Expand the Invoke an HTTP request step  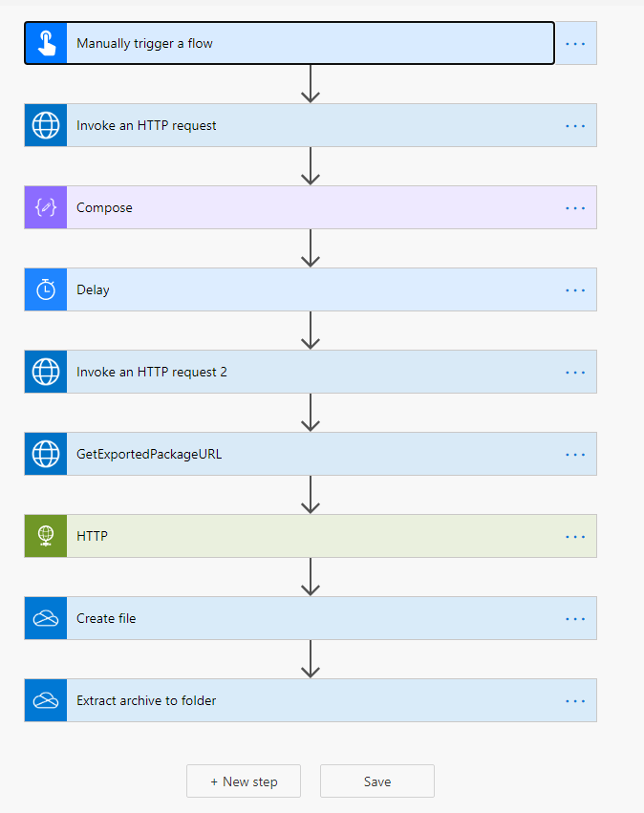311,125
